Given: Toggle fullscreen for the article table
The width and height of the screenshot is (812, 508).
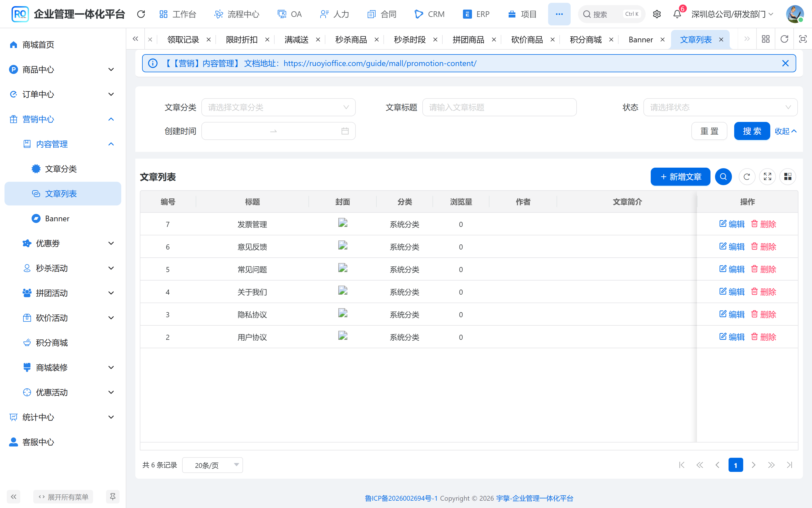Looking at the screenshot, I should [767, 177].
